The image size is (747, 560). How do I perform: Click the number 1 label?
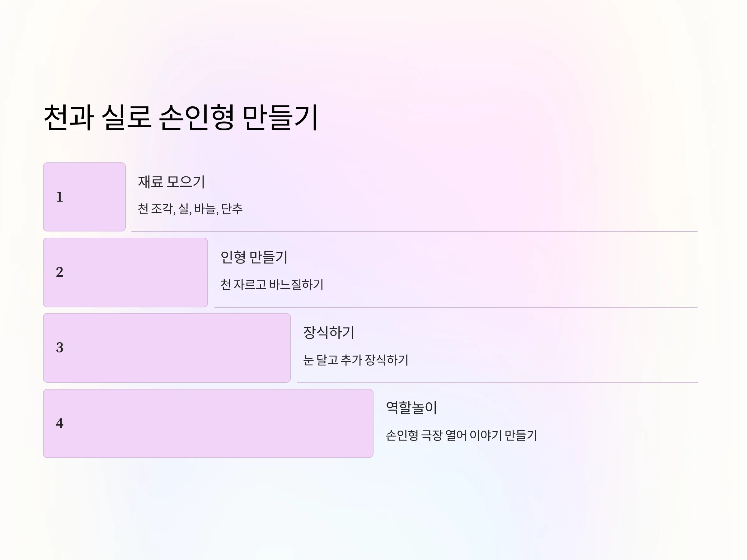[x=59, y=197]
